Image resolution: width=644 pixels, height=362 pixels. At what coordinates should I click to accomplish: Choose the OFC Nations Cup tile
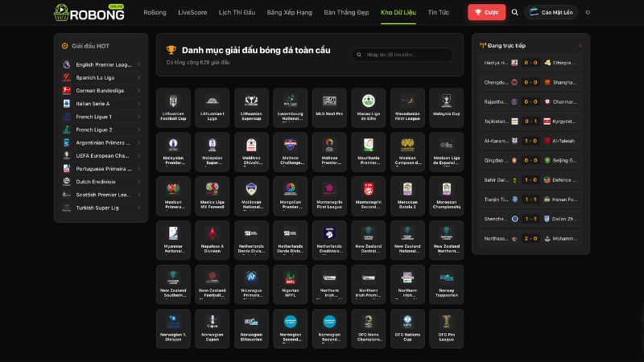coord(407,329)
